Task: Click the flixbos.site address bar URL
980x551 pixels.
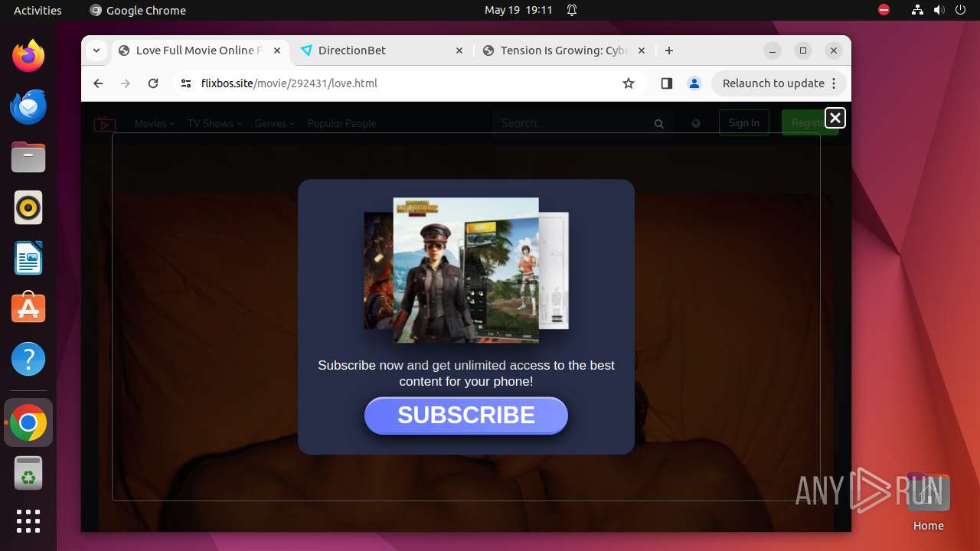Action: (x=289, y=83)
